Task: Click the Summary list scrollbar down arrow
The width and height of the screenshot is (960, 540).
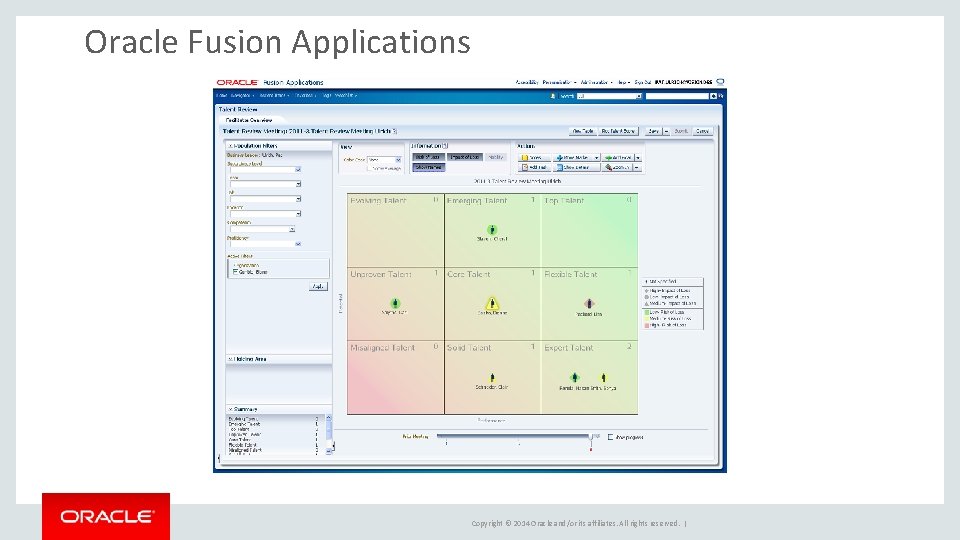Action: [x=329, y=451]
